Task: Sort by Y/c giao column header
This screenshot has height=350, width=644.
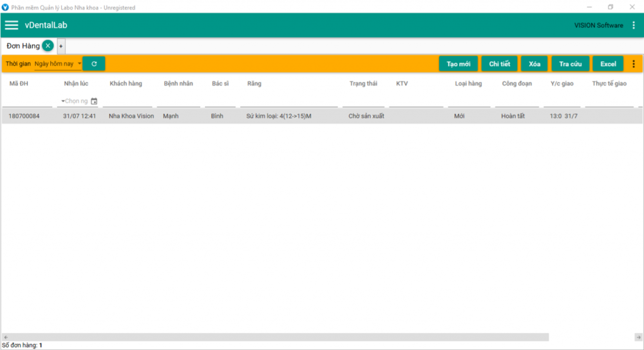Action: click(x=562, y=84)
